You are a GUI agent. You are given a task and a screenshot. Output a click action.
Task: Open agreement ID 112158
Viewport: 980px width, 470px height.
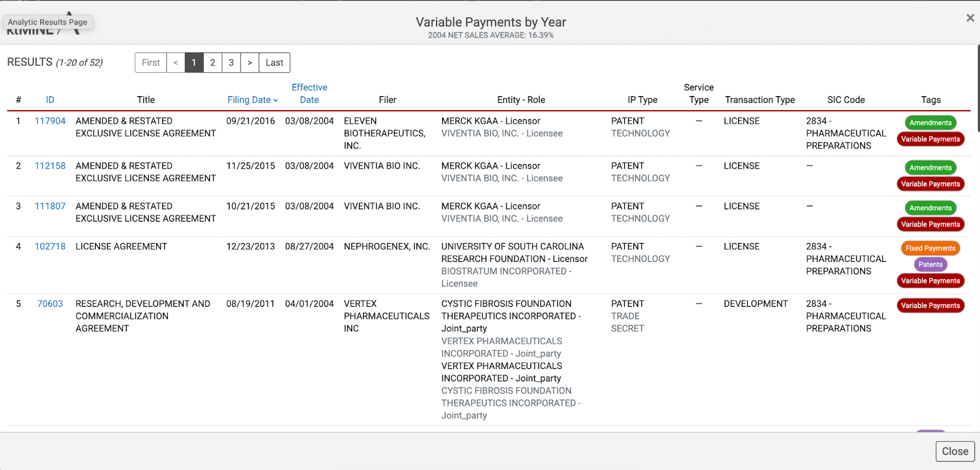[50, 166]
